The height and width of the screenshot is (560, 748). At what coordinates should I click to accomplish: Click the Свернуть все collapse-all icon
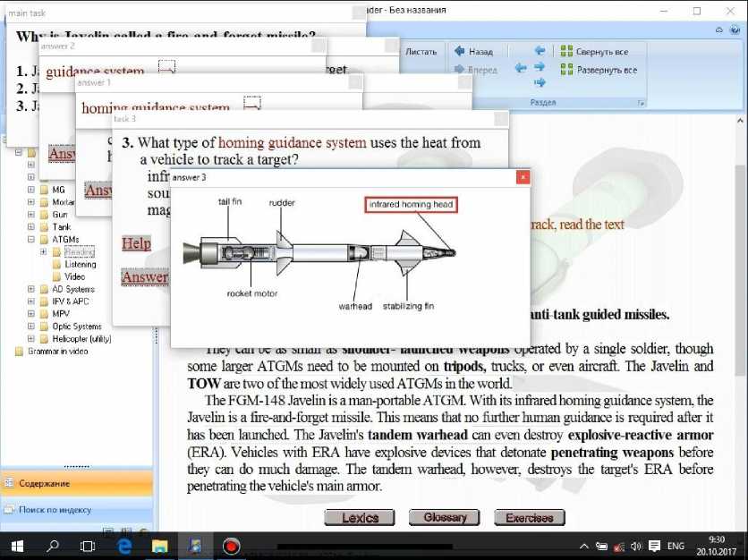[566, 51]
